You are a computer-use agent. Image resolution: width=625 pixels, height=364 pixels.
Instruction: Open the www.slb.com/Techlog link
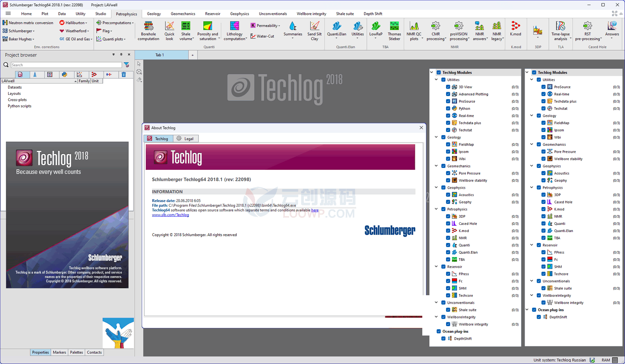[170, 215]
